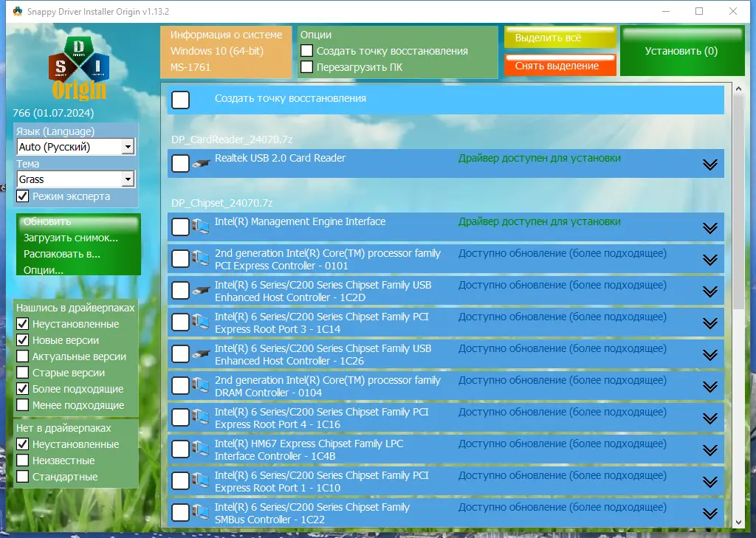Click the 'DP_Chipset_24070.7z' pack header

(x=221, y=203)
